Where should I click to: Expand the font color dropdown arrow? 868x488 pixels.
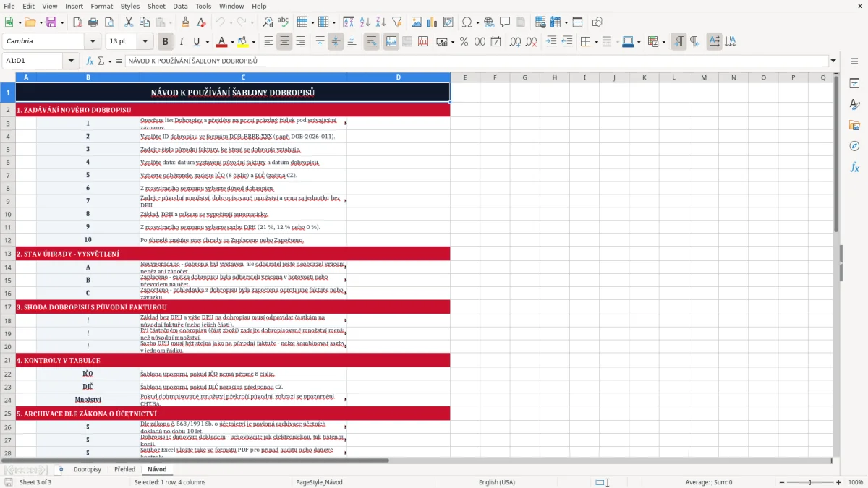pos(232,42)
